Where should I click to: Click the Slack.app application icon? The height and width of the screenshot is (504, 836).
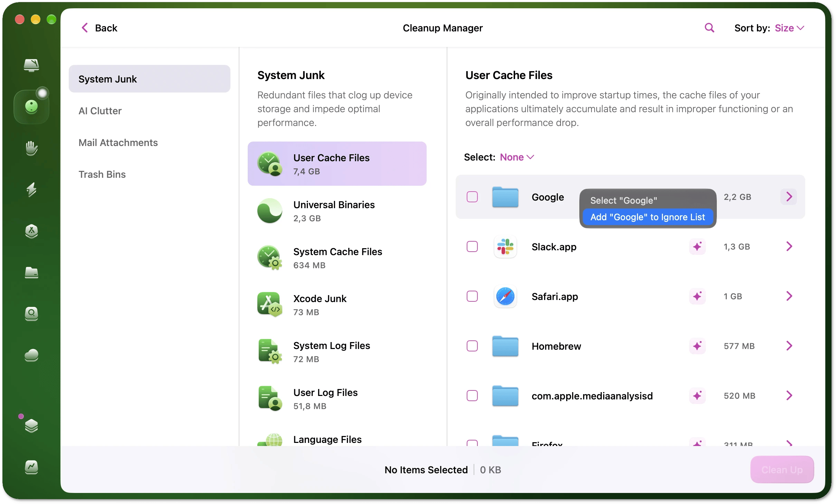(x=505, y=246)
